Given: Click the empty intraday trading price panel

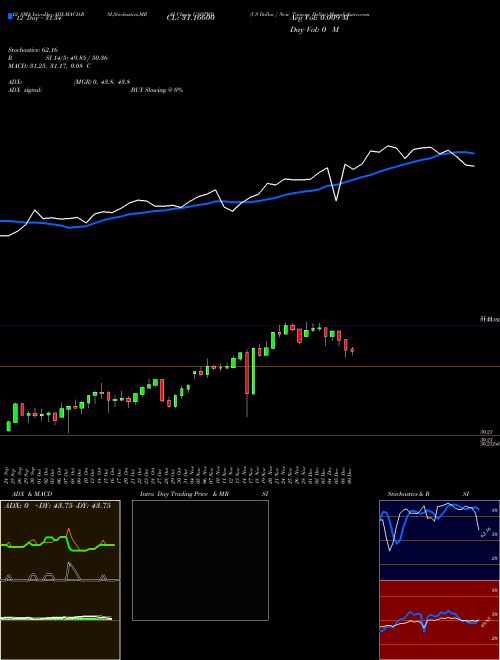Looking at the screenshot, I should (200, 560).
